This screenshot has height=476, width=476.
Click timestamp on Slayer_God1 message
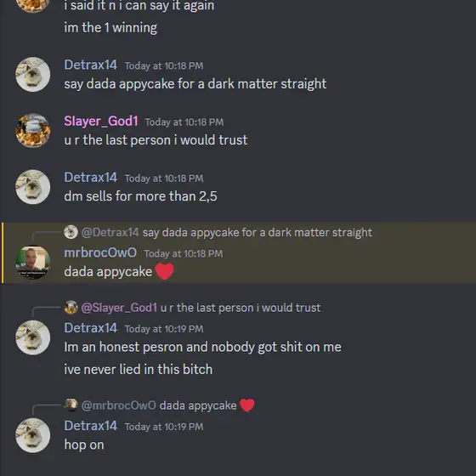(x=184, y=122)
